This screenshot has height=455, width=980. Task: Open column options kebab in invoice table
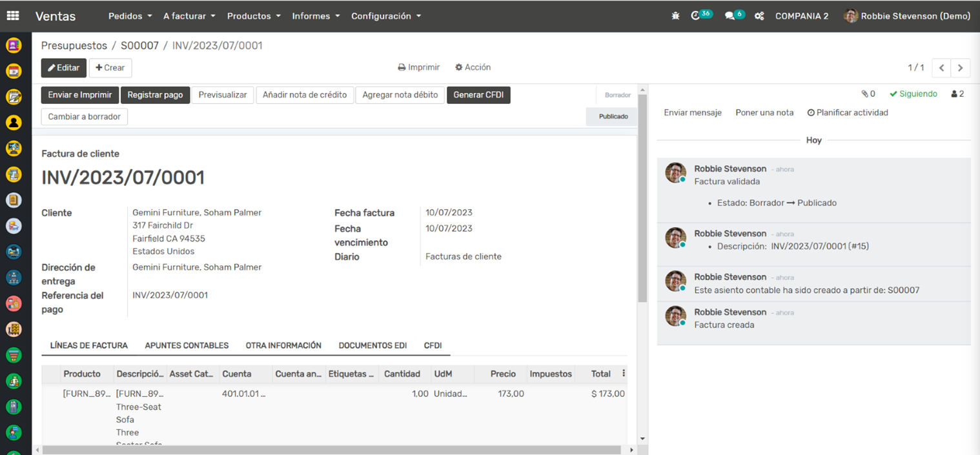pyautogui.click(x=623, y=374)
